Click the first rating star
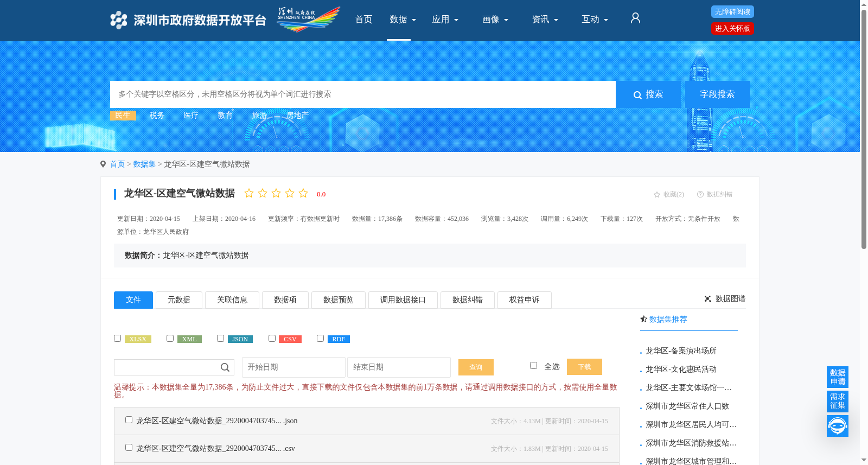 (x=249, y=193)
